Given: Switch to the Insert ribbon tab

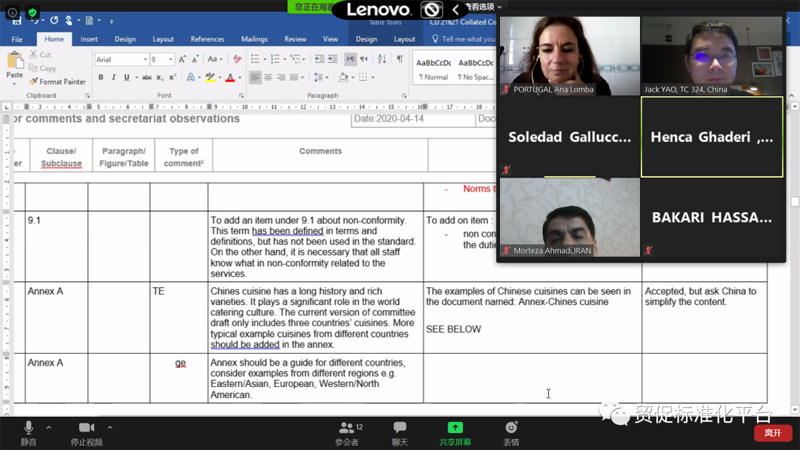Looking at the screenshot, I should [89, 39].
